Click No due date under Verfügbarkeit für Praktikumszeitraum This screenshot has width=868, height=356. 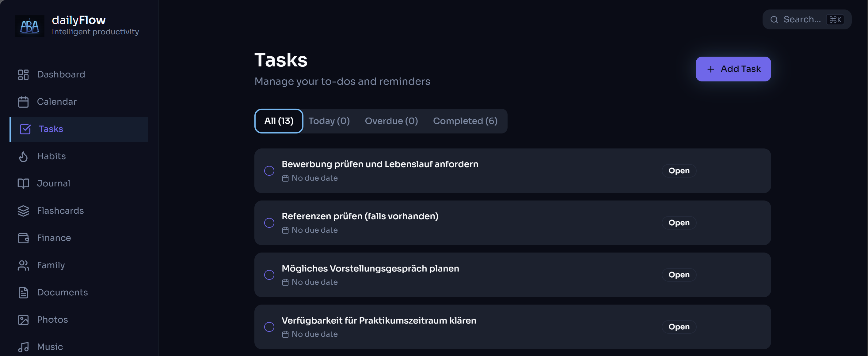(x=314, y=335)
